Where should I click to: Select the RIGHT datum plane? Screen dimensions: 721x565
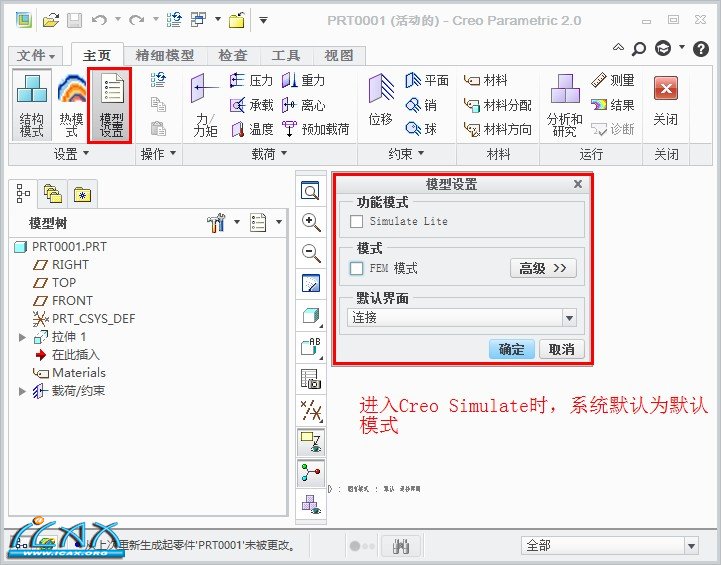point(61,265)
